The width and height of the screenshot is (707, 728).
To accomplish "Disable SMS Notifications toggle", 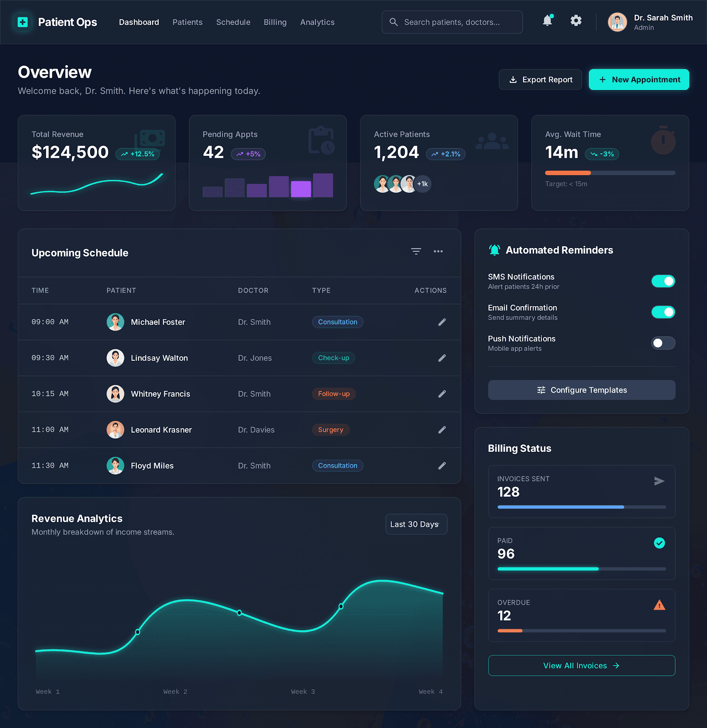I will [663, 281].
